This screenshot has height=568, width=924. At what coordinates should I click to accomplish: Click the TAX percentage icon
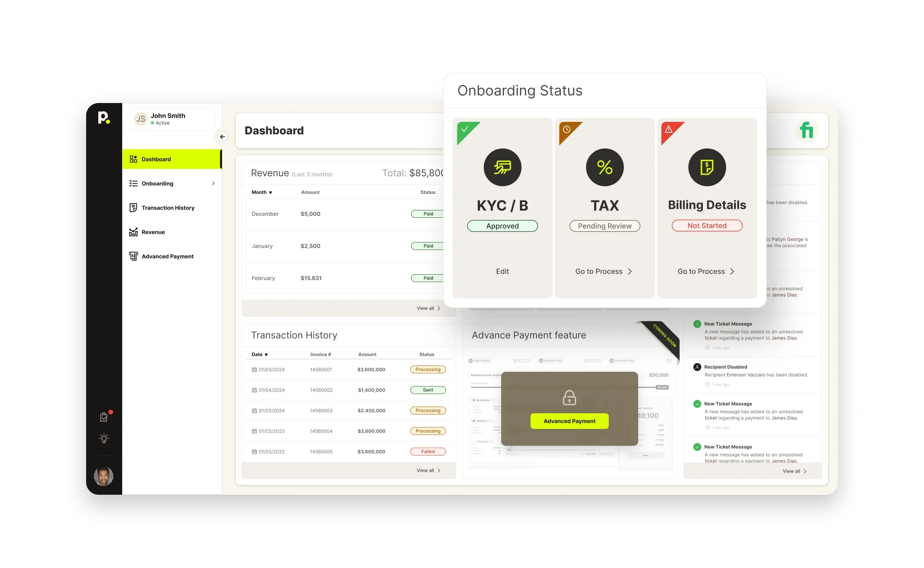point(605,167)
